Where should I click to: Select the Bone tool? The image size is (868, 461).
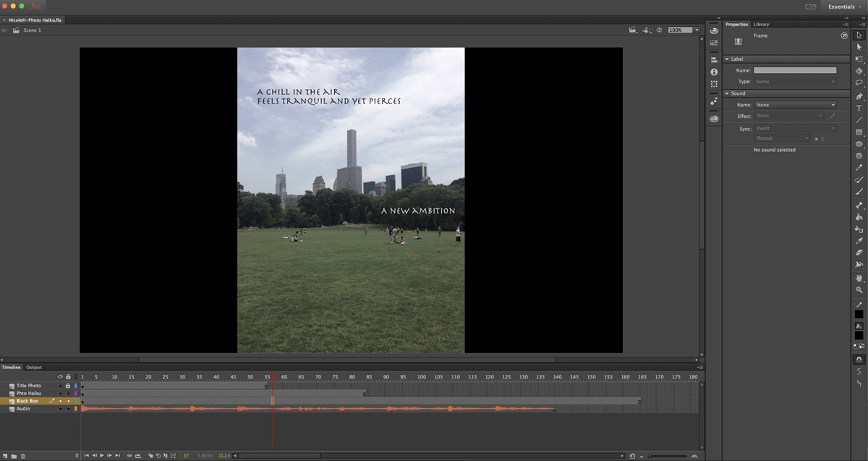point(859,206)
